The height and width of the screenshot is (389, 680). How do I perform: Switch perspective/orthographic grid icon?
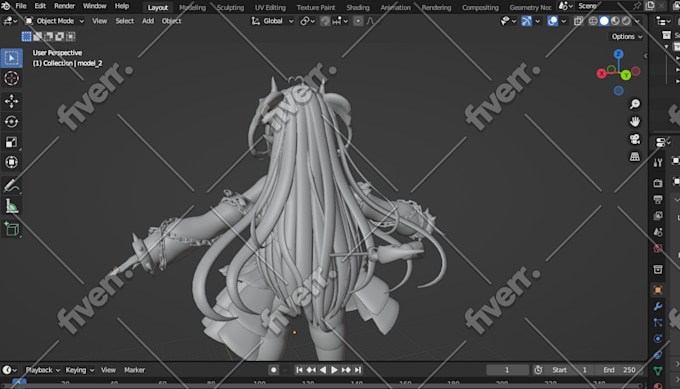coord(634,157)
